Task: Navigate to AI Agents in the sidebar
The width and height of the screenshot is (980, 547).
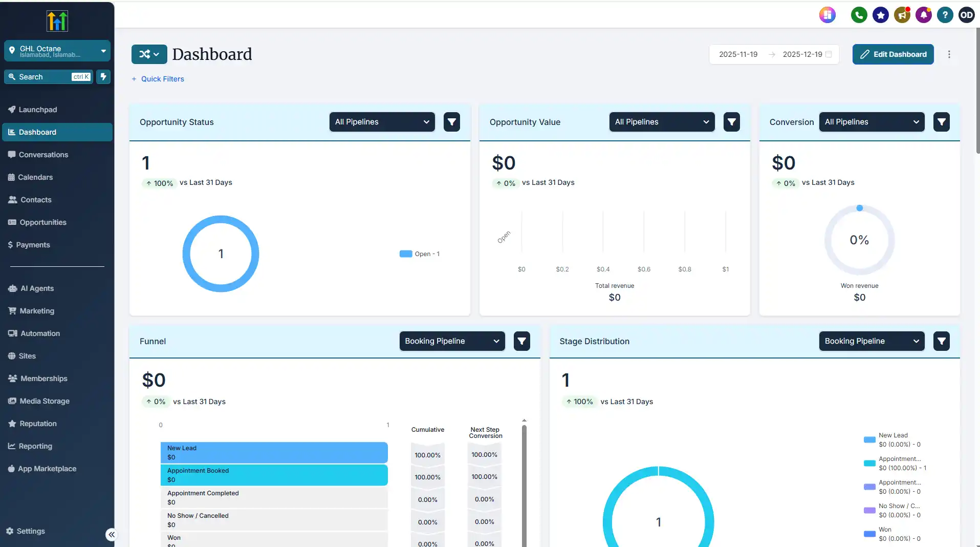Action: point(36,288)
